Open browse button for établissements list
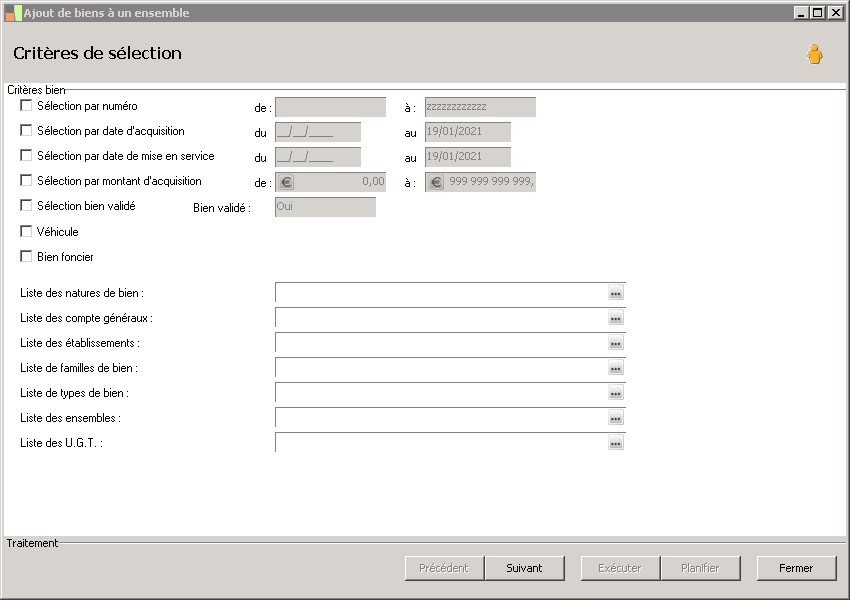This screenshot has height=600, width=850. point(616,343)
